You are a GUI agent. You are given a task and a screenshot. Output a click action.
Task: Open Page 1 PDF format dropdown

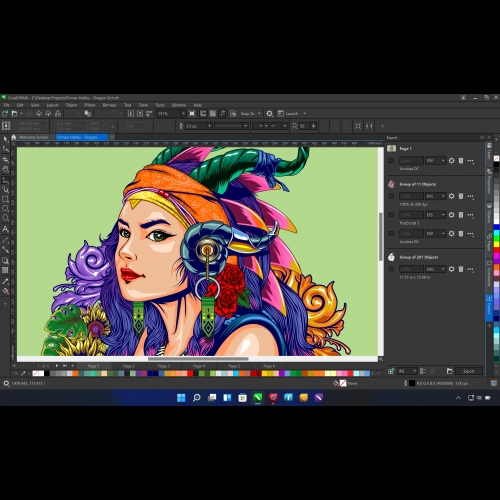[435, 161]
